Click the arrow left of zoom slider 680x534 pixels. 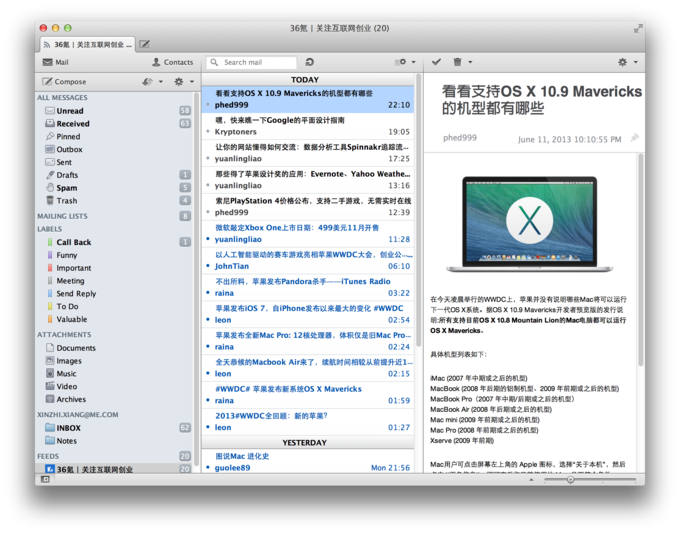tap(531, 480)
